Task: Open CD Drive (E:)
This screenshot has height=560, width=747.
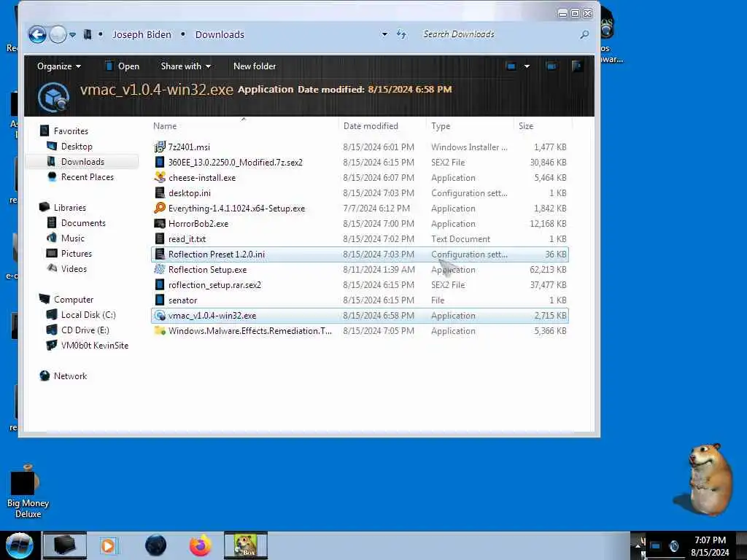Action: pos(85,330)
